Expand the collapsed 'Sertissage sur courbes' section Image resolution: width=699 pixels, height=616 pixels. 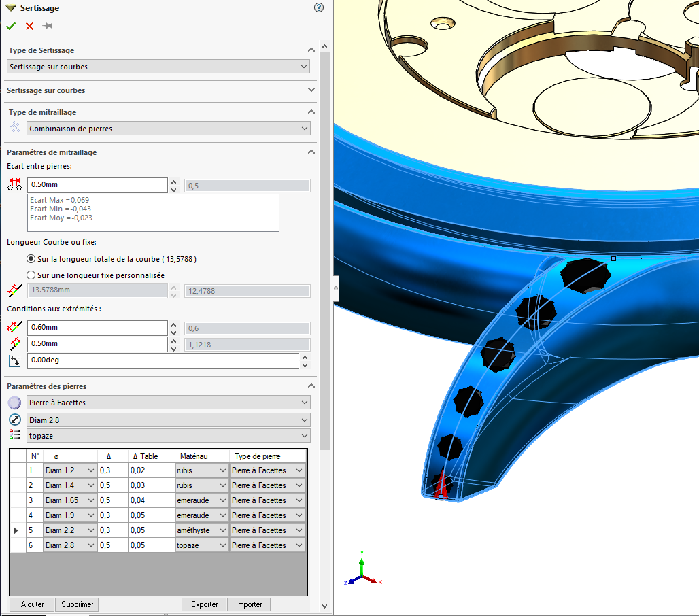coord(311,90)
